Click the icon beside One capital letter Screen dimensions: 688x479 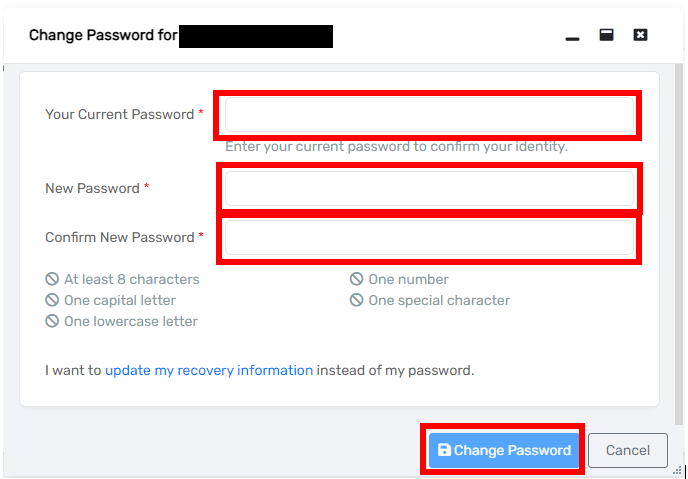click(52, 300)
